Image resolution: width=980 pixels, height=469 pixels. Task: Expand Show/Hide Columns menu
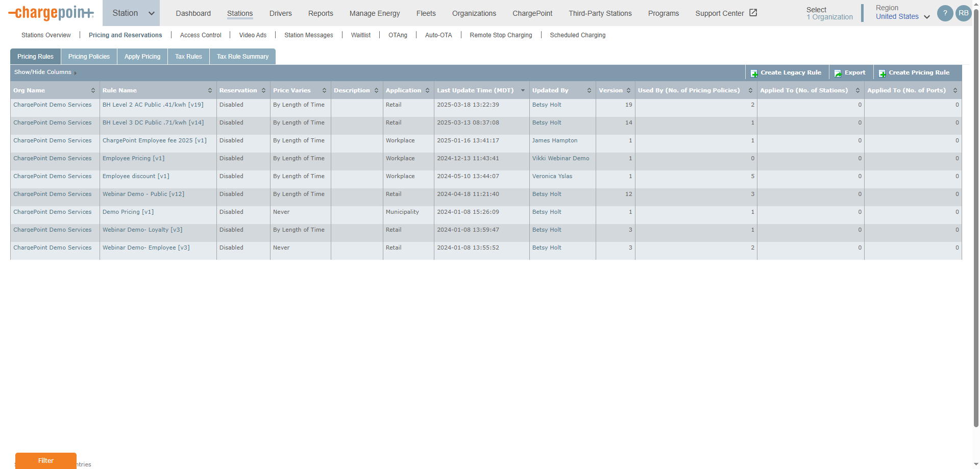45,72
